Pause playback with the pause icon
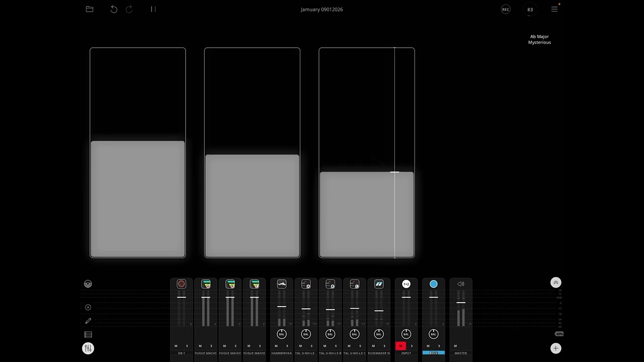The image size is (644, 362). [153, 9]
